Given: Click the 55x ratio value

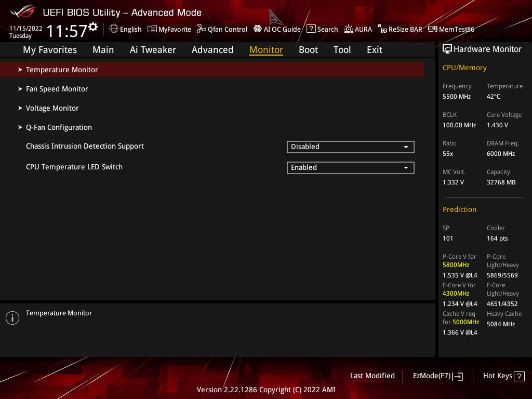Looking at the screenshot, I should 448,154.
